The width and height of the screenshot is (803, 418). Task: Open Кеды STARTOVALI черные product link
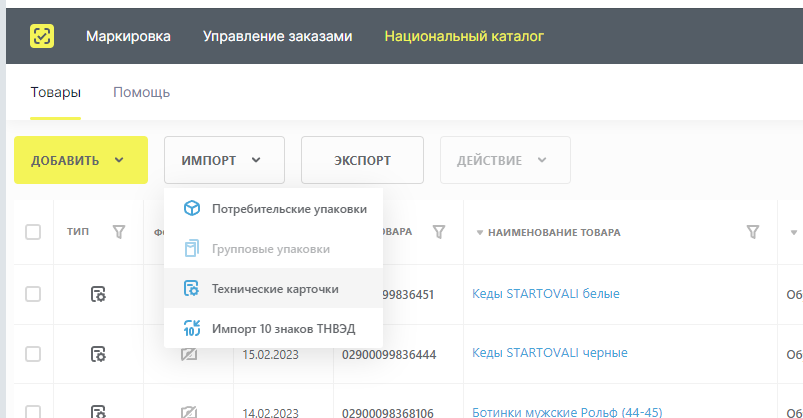(x=550, y=352)
